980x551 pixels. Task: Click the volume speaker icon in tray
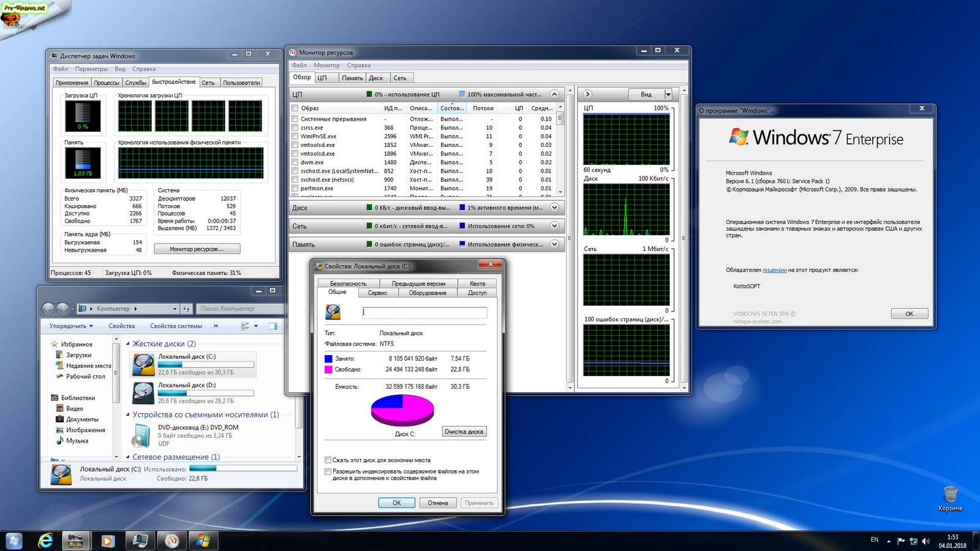(925, 541)
